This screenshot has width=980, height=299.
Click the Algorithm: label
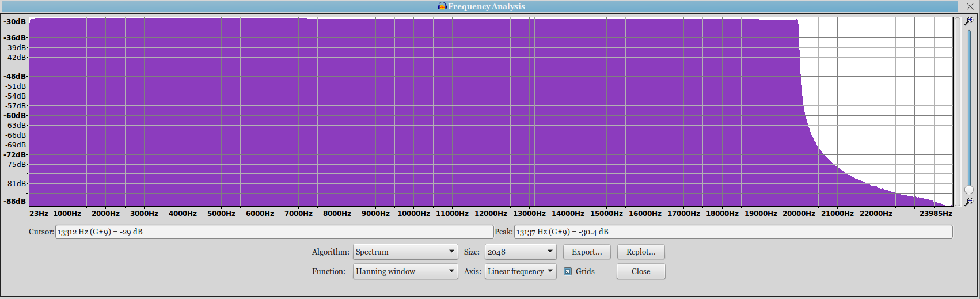331,252
